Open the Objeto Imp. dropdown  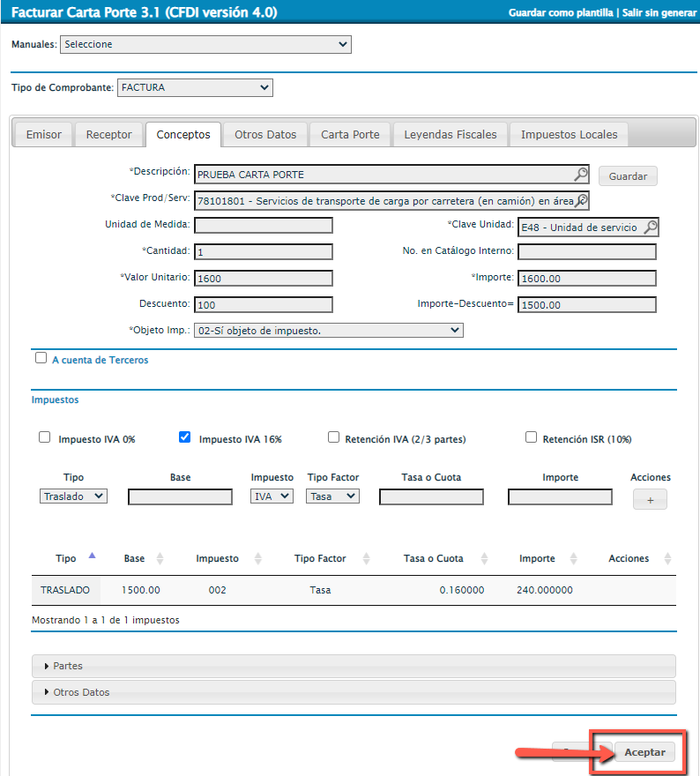(x=329, y=331)
